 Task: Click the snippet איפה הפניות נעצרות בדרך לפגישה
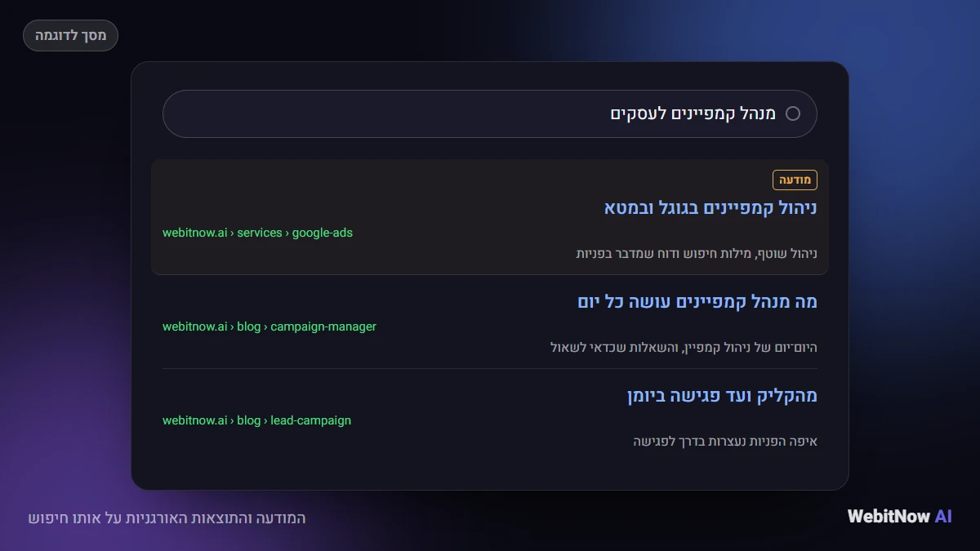coord(725,442)
